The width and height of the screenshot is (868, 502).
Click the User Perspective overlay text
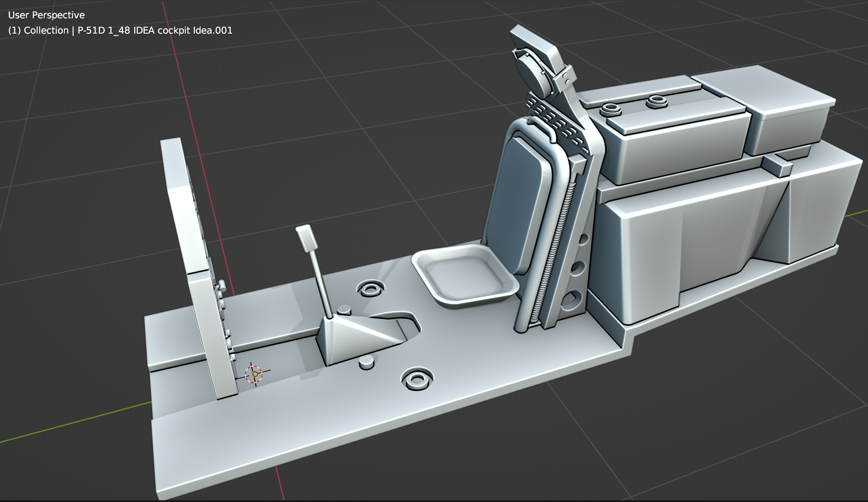[x=46, y=15]
